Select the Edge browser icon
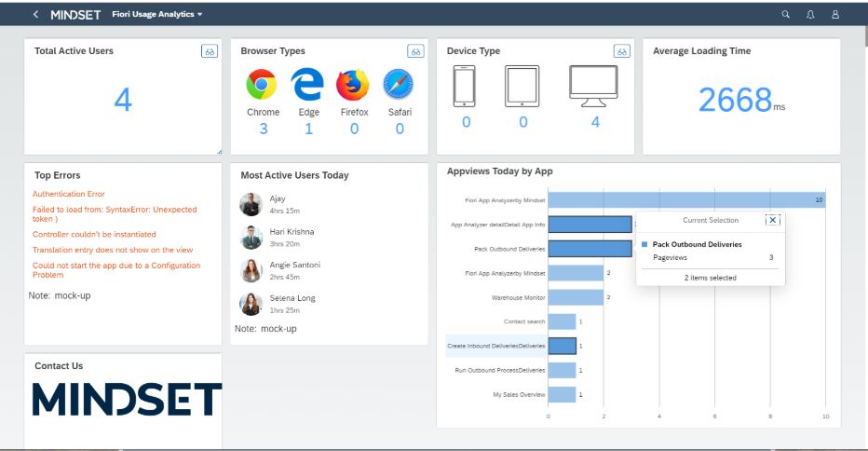Image resolution: width=868 pixels, height=451 pixels. [307, 84]
